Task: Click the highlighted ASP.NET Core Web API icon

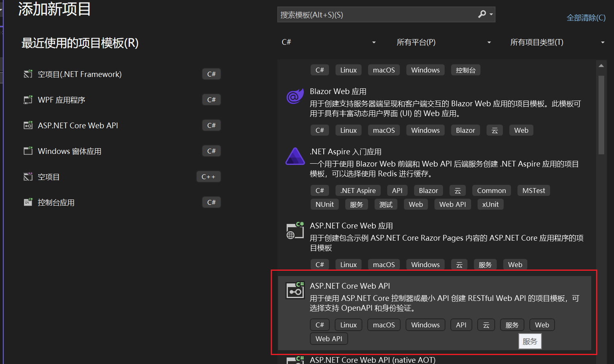Action: (295, 290)
